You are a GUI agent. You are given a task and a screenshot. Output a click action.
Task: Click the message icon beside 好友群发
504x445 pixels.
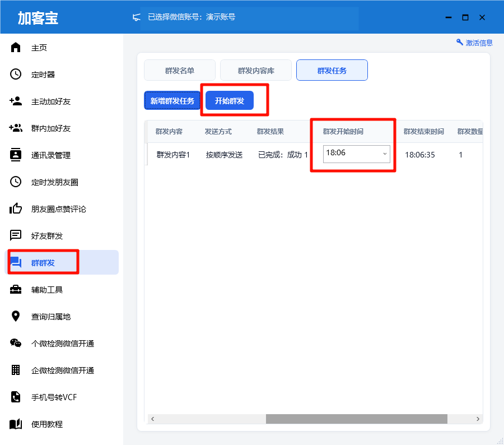[x=16, y=235]
